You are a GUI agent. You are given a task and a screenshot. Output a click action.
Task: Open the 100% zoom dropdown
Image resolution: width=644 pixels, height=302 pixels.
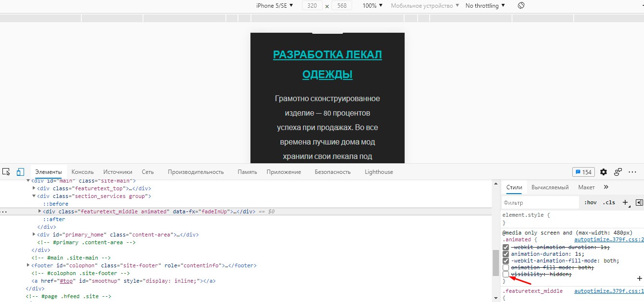(x=372, y=6)
